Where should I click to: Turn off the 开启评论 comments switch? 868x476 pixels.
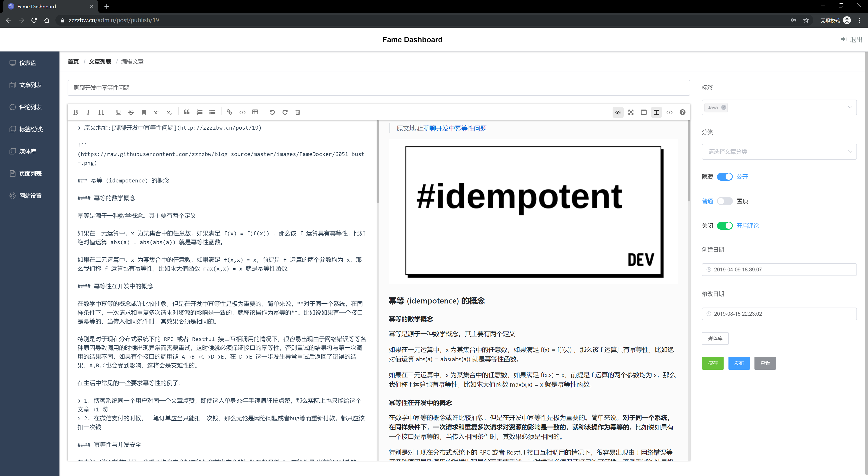tap(724, 226)
